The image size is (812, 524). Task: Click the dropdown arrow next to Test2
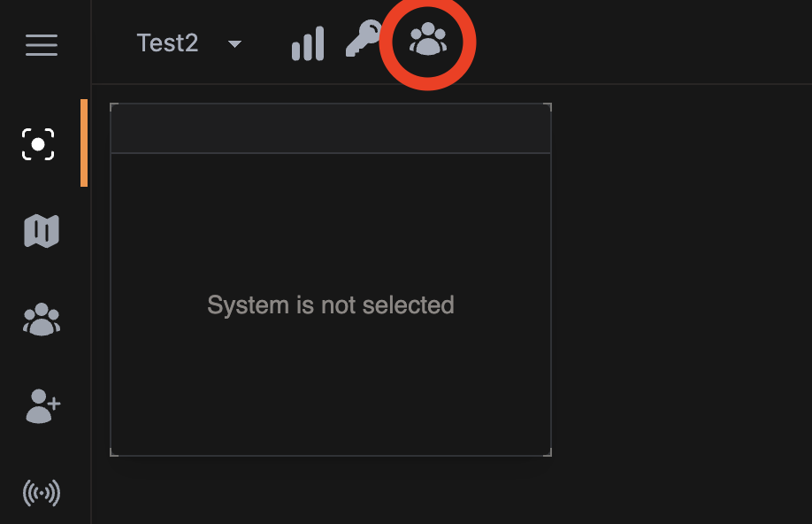(x=234, y=43)
